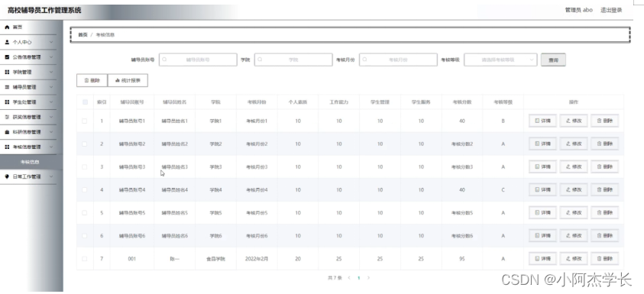Click the grid icon for 学生处管理

point(7,102)
